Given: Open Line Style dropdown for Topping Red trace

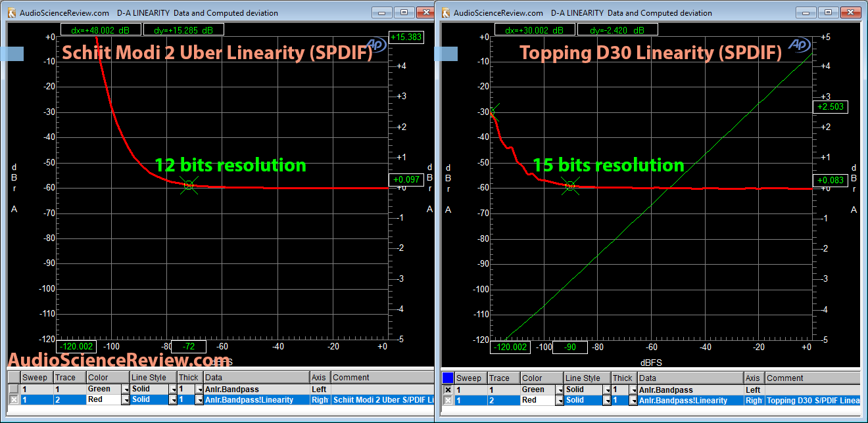Looking at the screenshot, I should pyautogui.click(x=608, y=400).
